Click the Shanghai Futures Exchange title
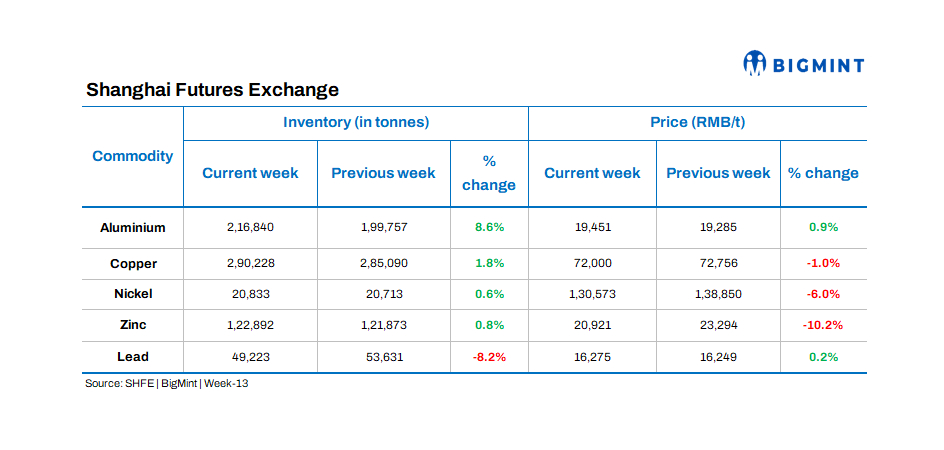The height and width of the screenshot is (450, 944). (212, 90)
